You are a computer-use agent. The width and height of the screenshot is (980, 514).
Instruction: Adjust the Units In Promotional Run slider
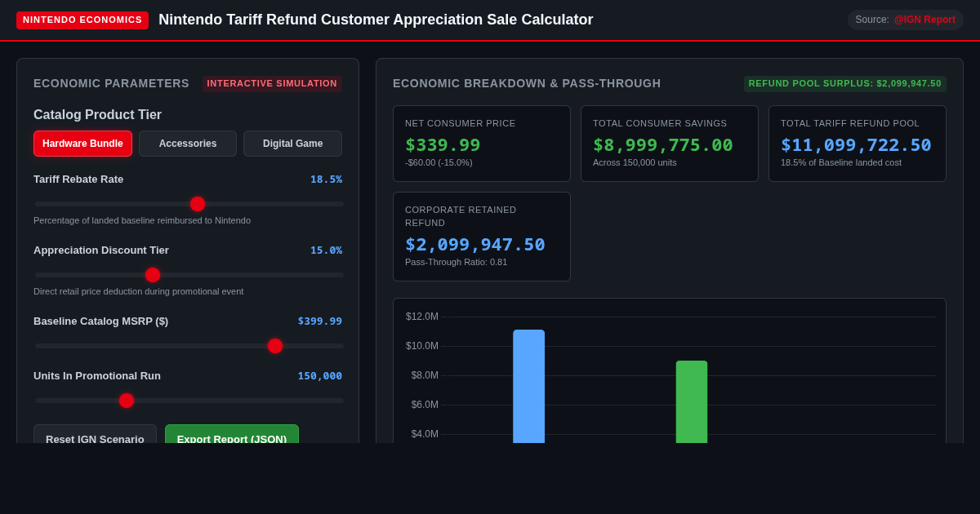(x=189, y=401)
